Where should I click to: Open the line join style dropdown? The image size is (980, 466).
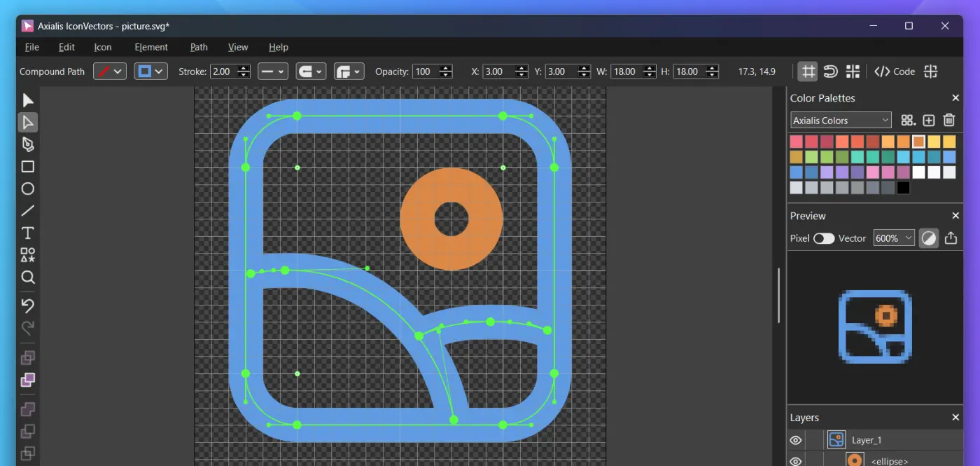349,71
